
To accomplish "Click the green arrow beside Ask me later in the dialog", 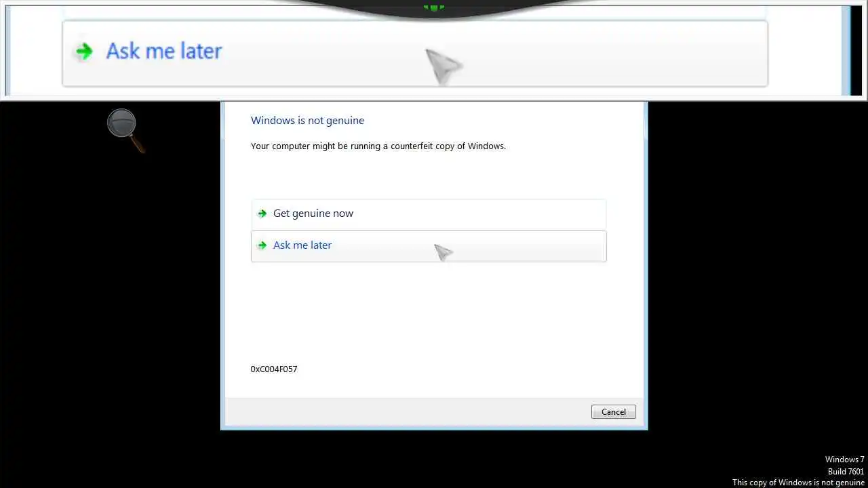I will coord(262,245).
